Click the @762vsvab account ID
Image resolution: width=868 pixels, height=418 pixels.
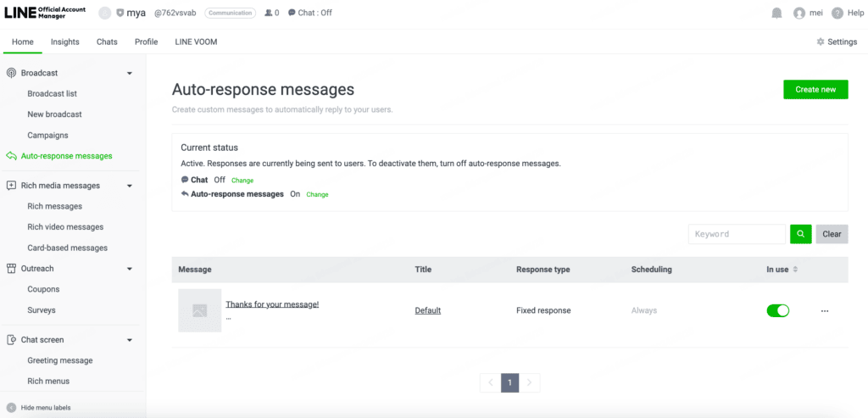pos(175,13)
